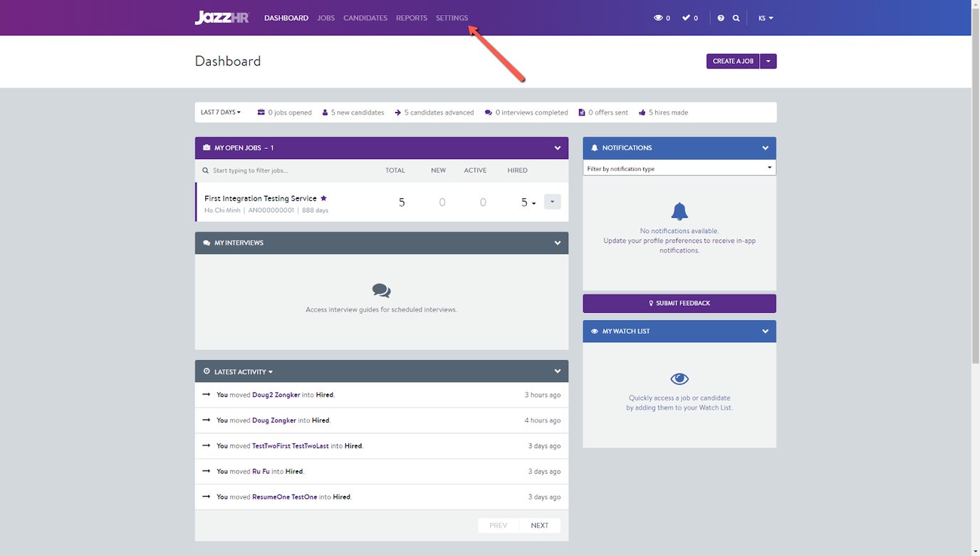Viewport: 980px width, 556px height.
Task: Click the search magnifier icon in header
Action: tap(736, 18)
